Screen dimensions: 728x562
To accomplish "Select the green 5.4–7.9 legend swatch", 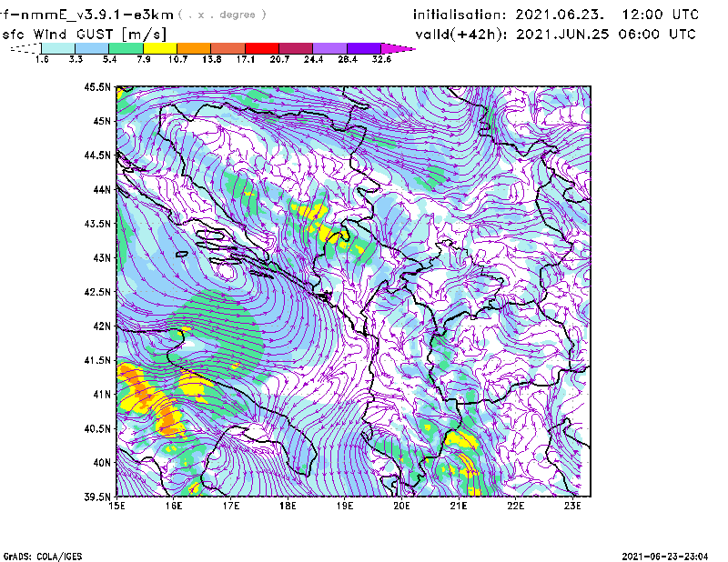I will [x=126, y=48].
